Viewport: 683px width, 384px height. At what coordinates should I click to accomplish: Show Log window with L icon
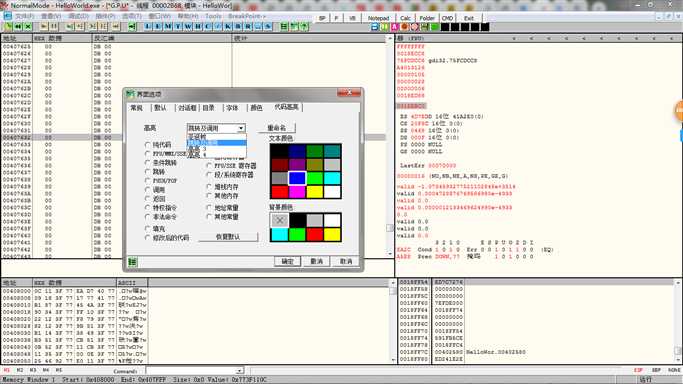[148, 27]
